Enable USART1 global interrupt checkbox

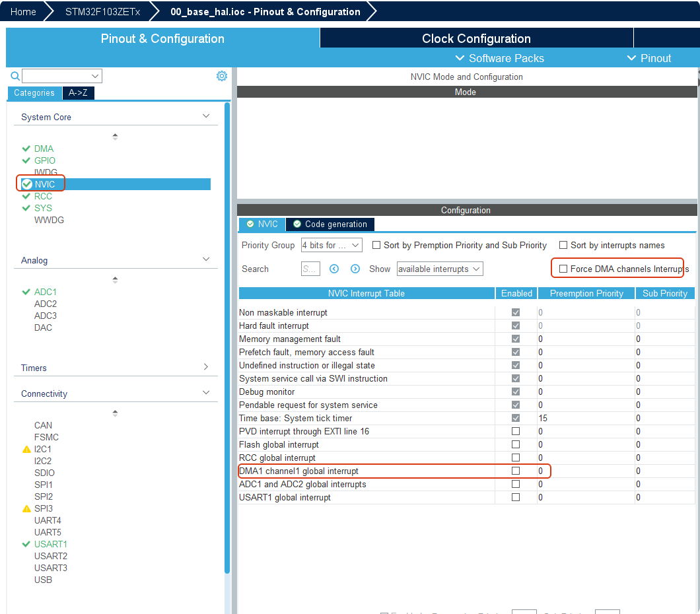click(x=516, y=497)
